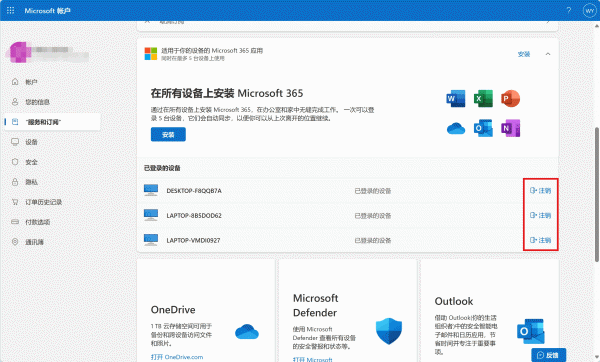Click the Outlook card title
Screen dimensions: 600x362
454,301
